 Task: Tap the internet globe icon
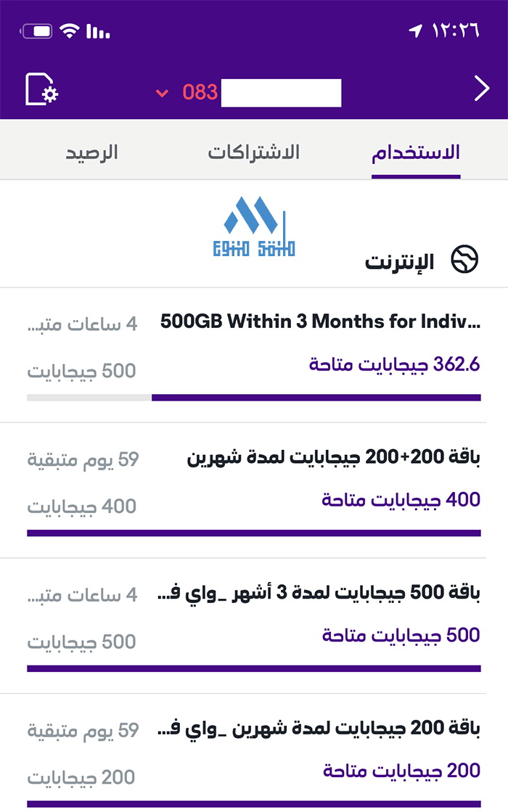pyautogui.click(x=464, y=259)
